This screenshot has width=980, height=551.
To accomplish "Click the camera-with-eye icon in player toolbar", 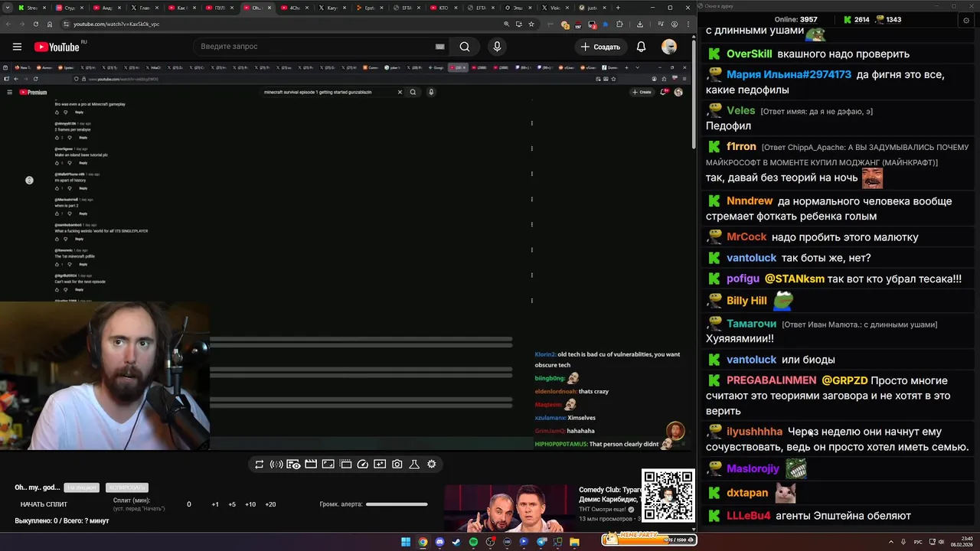I will tap(293, 465).
